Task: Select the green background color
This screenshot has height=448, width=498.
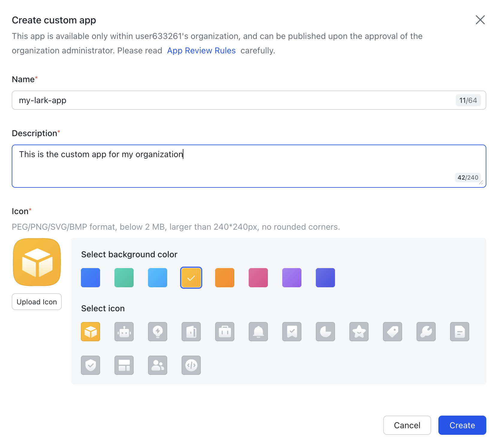Action: (x=124, y=278)
